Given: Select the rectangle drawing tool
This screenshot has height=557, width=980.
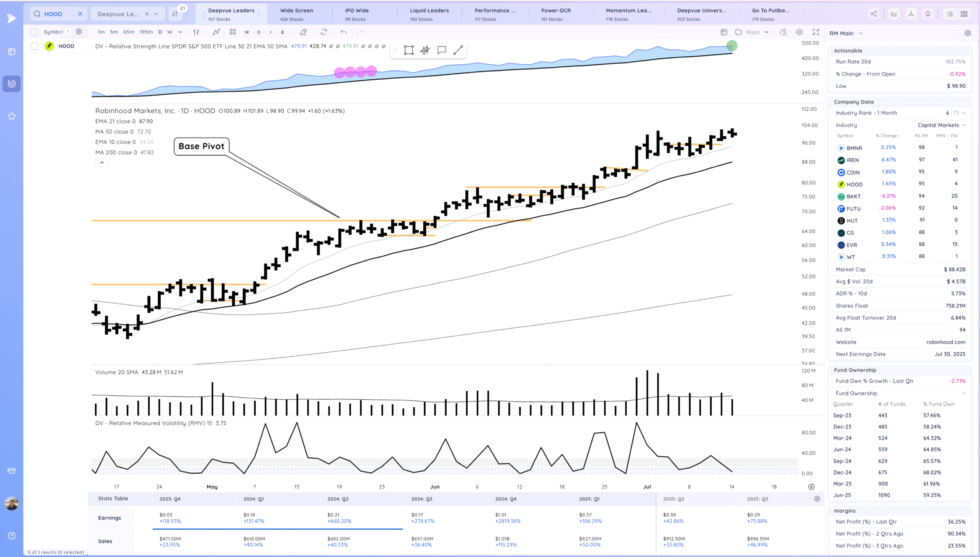Looking at the screenshot, I should click(x=408, y=50).
